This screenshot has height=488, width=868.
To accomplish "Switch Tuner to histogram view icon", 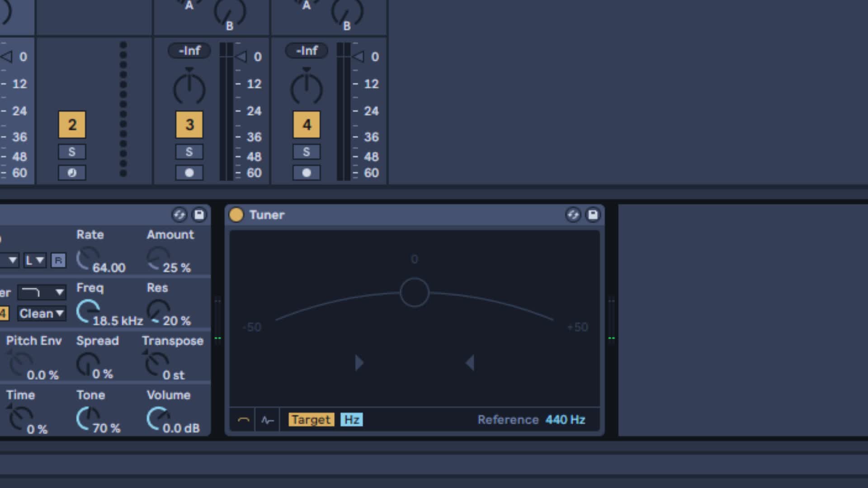I will pos(268,420).
